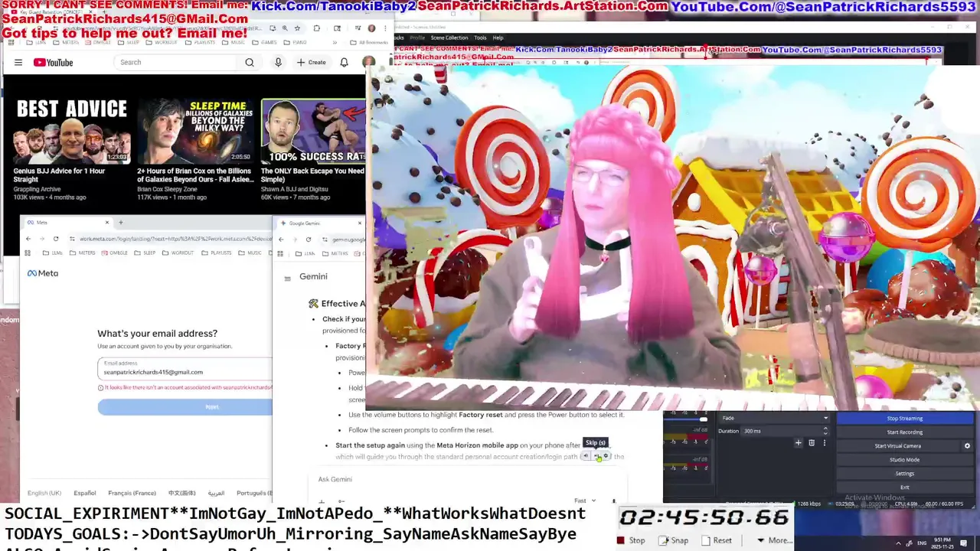
Task: Open Genius BJJ Advice video thumbnail
Action: [72, 131]
